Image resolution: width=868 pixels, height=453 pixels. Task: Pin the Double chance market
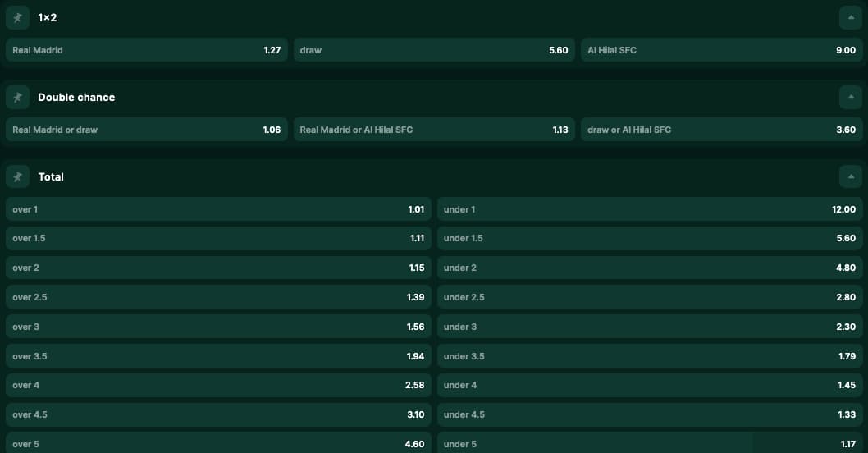[18, 98]
